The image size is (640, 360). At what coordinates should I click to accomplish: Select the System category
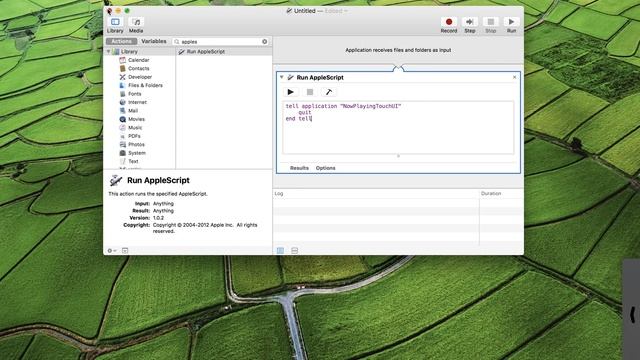[136, 153]
